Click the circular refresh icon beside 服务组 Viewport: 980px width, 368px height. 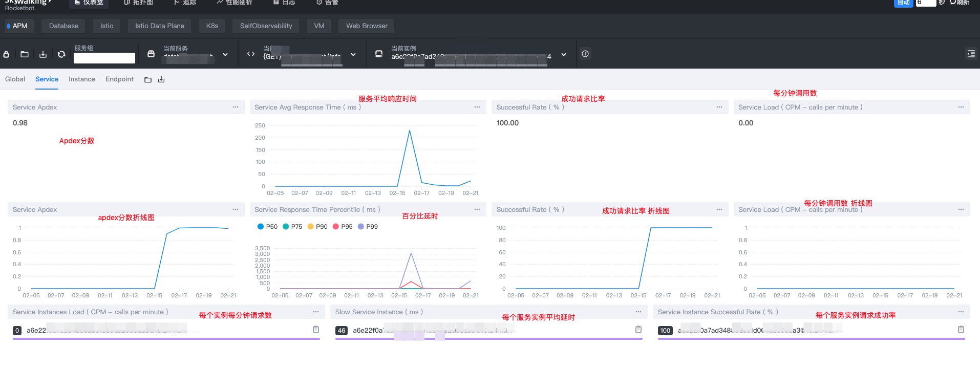pyautogui.click(x=61, y=54)
